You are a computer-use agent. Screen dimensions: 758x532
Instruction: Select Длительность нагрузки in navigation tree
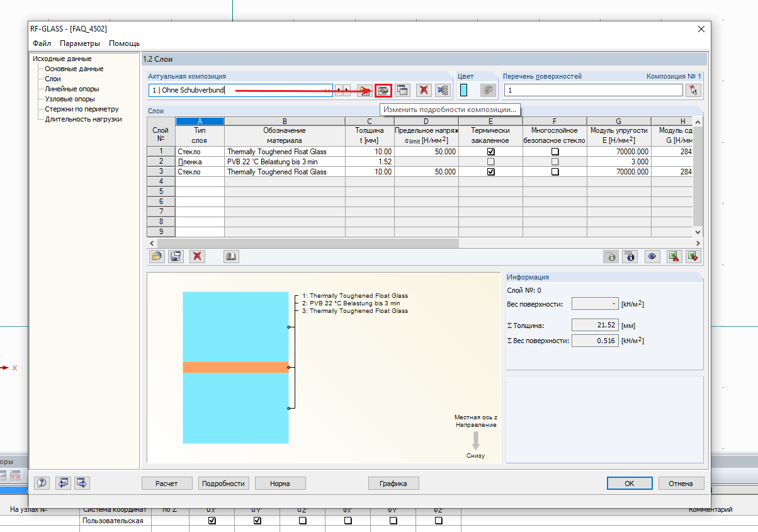click(83, 119)
